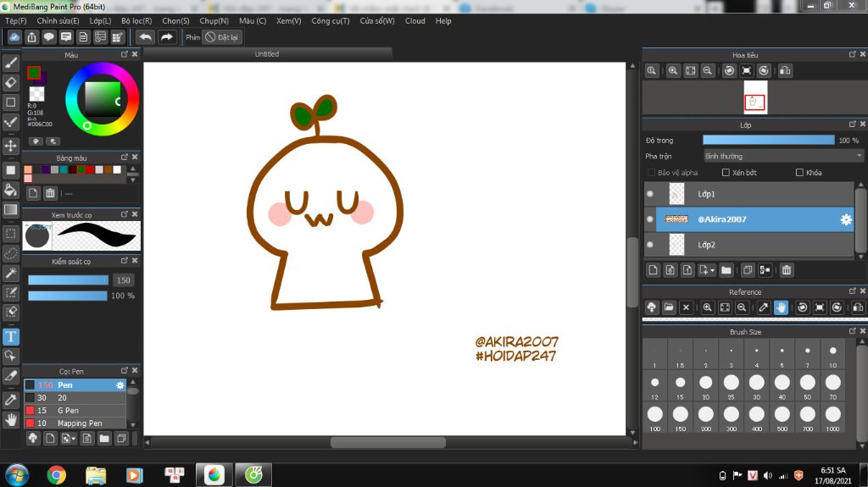This screenshot has height=487, width=868.
Task: Select the Gradient tool
Action: (10, 209)
